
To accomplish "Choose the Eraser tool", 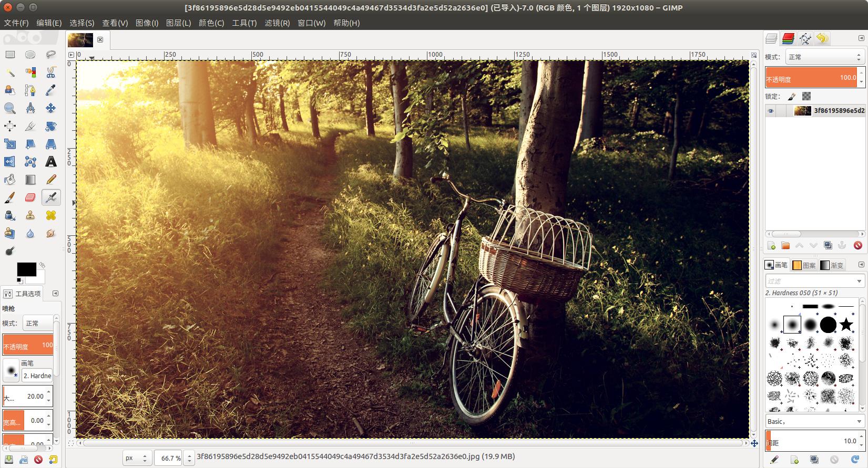I will pos(30,197).
